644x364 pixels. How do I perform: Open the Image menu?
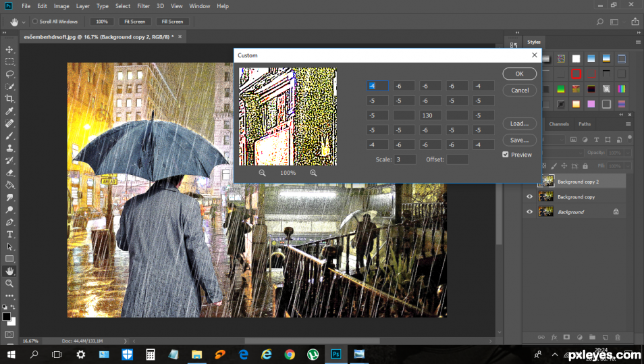[61, 6]
